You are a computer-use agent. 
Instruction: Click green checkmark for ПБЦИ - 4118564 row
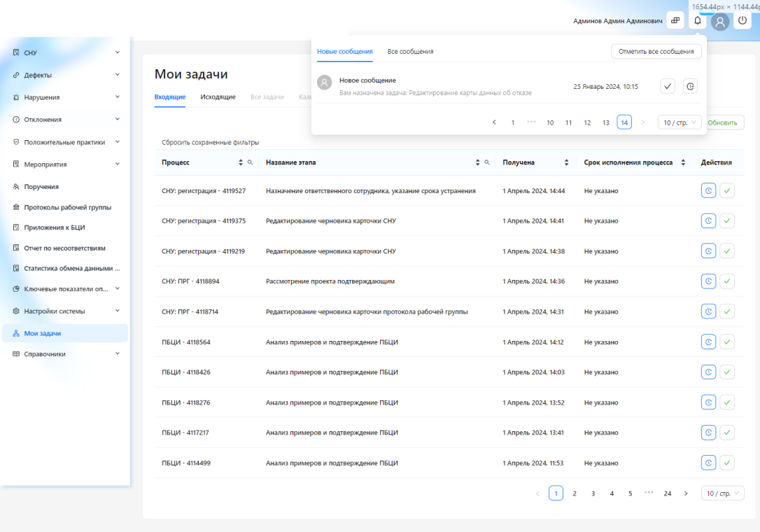(727, 342)
